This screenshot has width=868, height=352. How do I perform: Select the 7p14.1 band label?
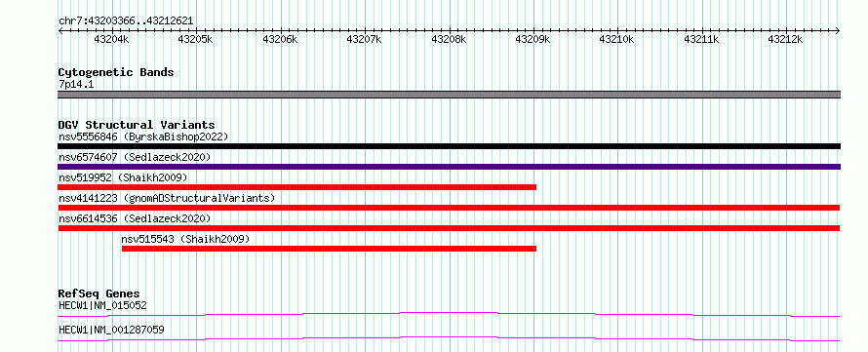[76, 85]
